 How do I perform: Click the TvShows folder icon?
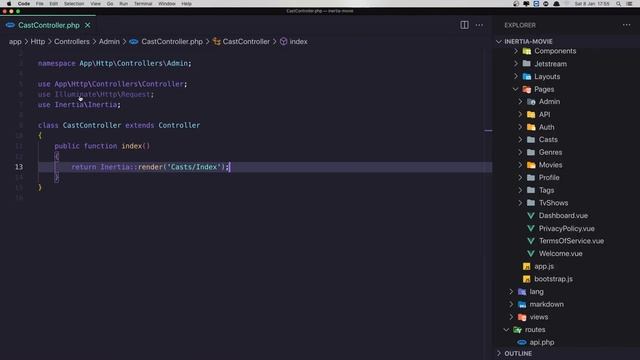531,203
